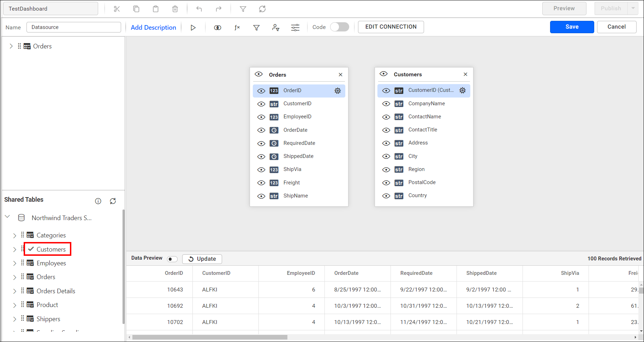Image resolution: width=644 pixels, height=342 pixels.
Task: Click the Orders table icon in top tree
Action: click(x=27, y=46)
